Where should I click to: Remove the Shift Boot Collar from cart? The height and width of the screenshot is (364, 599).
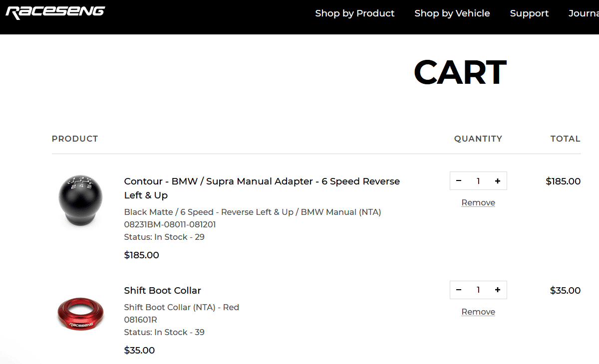click(x=478, y=312)
